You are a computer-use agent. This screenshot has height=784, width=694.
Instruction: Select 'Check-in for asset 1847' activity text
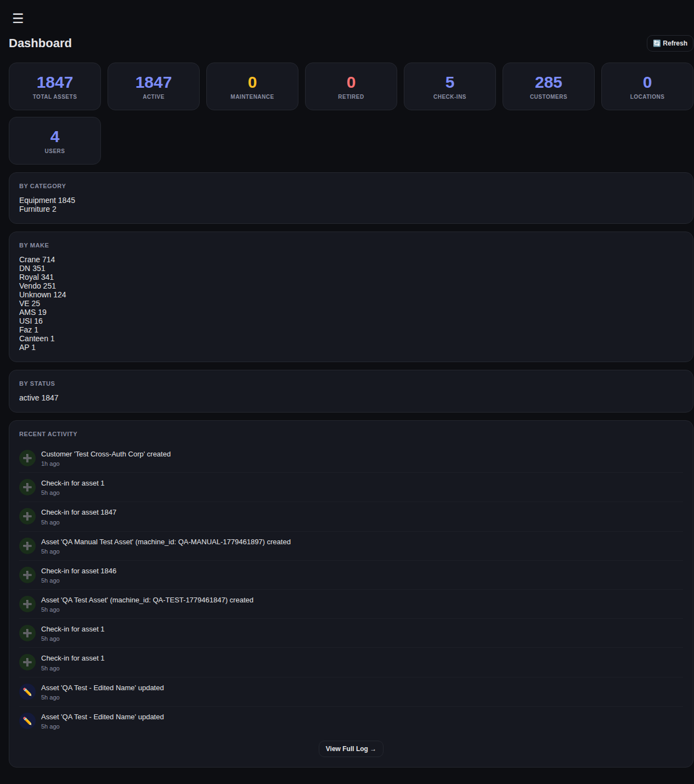[x=79, y=512]
